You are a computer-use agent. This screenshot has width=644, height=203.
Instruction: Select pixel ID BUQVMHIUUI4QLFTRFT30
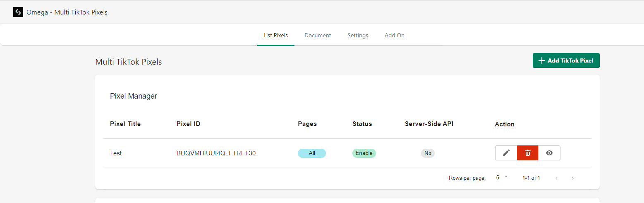(216, 153)
